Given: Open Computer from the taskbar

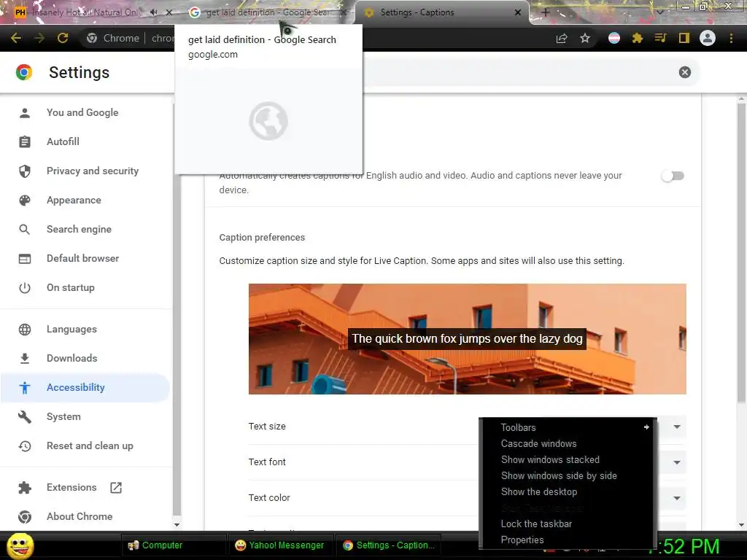Looking at the screenshot, I should click(172, 545).
